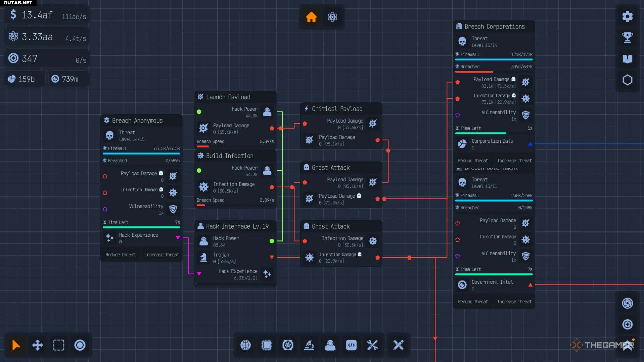Viewport: 644px width, 362px height.
Task: Click Increase Threat on Breach Corporations
Action: (514, 161)
